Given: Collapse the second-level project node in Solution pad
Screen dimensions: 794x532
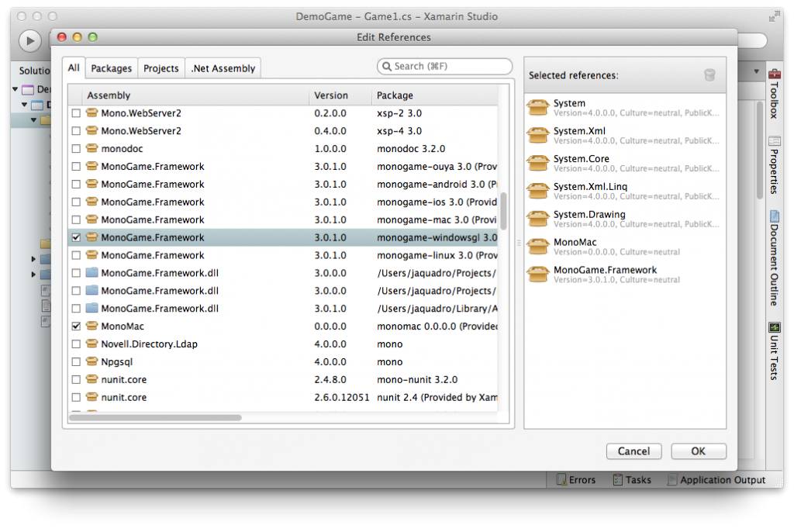Looking at the screenshot, I should 24,105.
